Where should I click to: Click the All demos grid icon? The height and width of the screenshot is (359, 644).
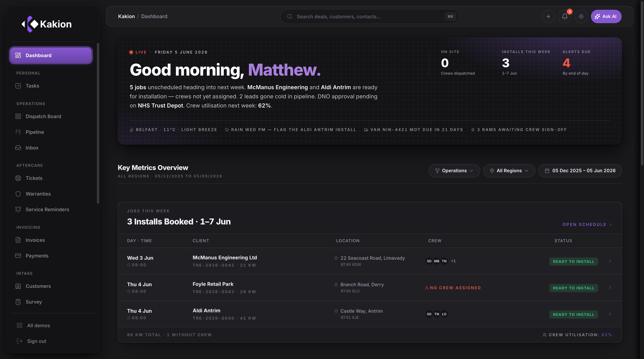pyautogui.click(x=20, y=326)
